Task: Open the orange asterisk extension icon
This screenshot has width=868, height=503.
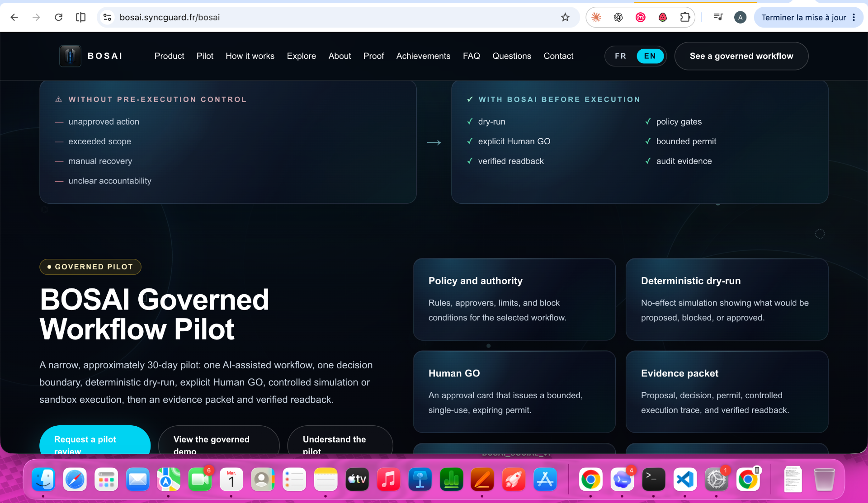Action: [596, 17]
